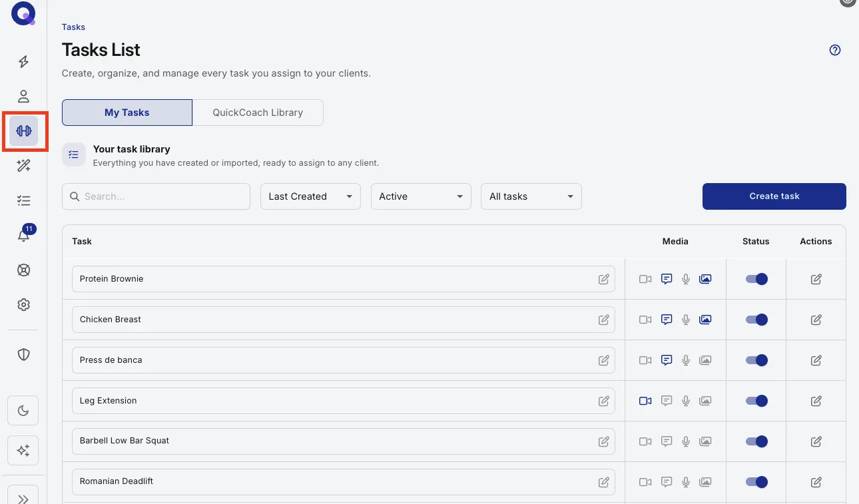Open the All tasks filter dropdown
The height and width of the screenshot is (504, 859).
point(531,196)
